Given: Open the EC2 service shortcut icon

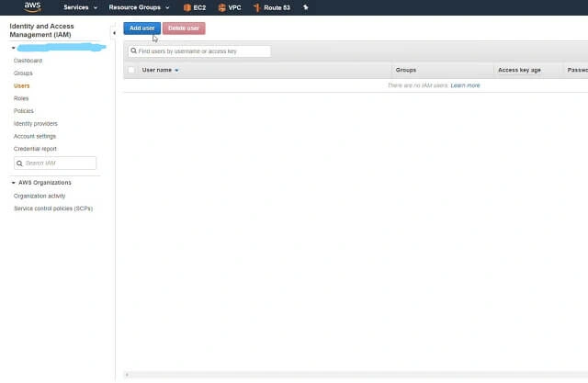Looking at the screenshot, I should (x=187, y=7).
